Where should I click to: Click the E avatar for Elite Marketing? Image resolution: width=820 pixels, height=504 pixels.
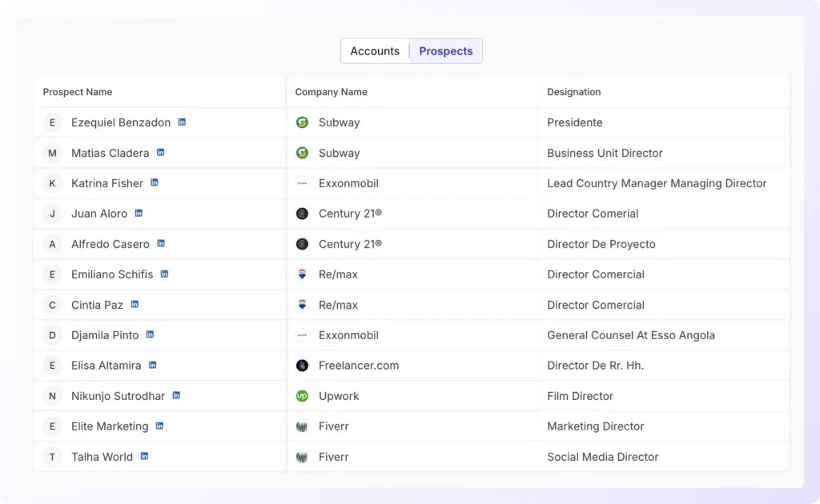pyautogui.click(x=52, y=426)
